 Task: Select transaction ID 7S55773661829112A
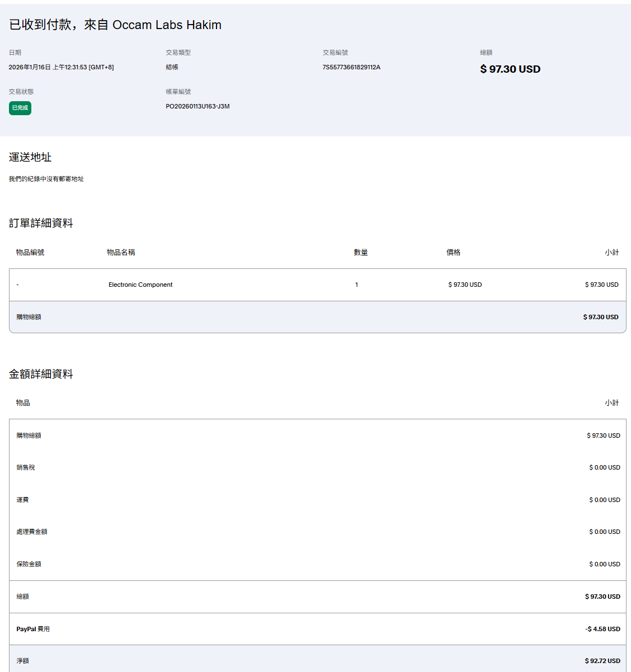[x=351, y=67]
